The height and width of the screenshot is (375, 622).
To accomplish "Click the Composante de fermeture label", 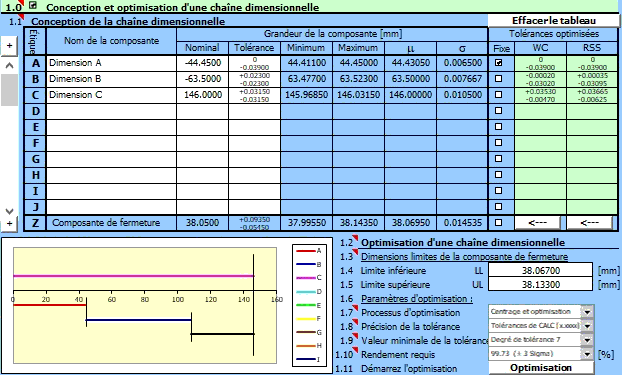I will 106,223.
